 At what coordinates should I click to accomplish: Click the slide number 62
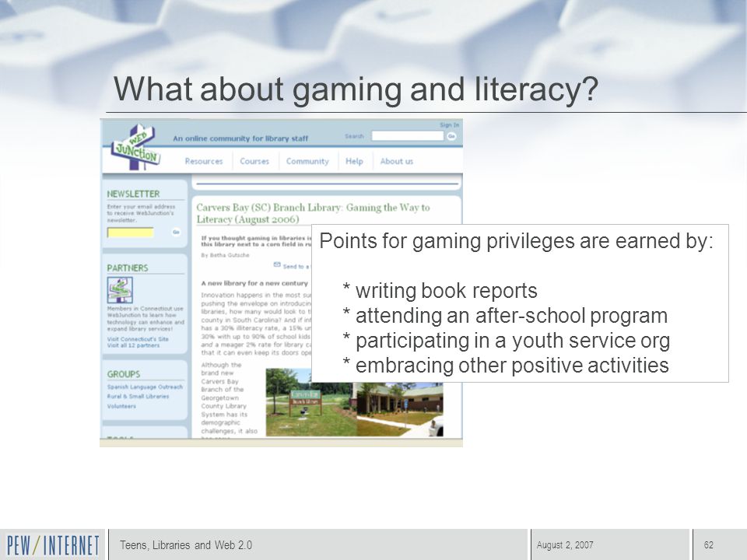(x=708, y=545)
